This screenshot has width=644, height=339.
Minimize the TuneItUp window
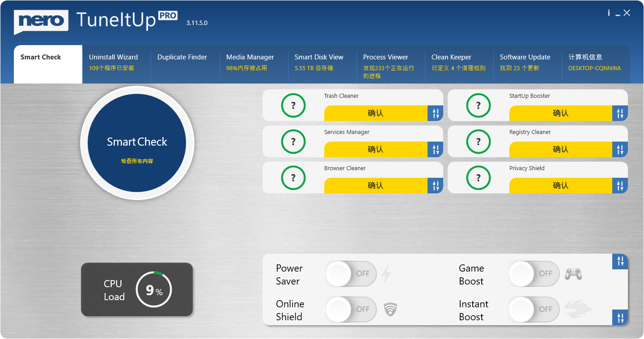[618, 14]
